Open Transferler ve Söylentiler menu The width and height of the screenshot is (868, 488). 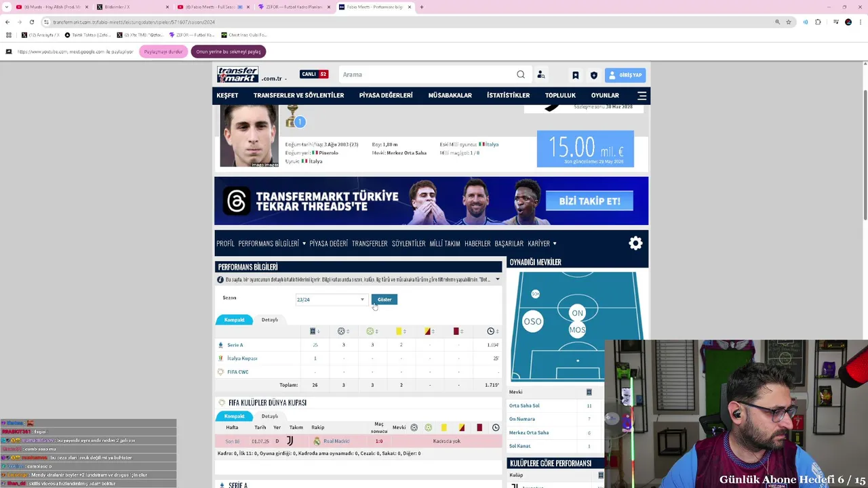tap(299, 96)
